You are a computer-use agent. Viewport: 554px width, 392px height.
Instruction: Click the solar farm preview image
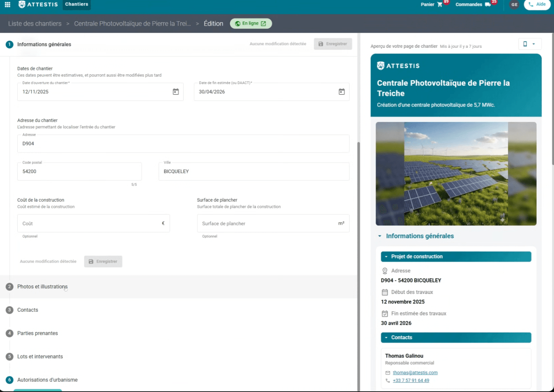(456, 174)
